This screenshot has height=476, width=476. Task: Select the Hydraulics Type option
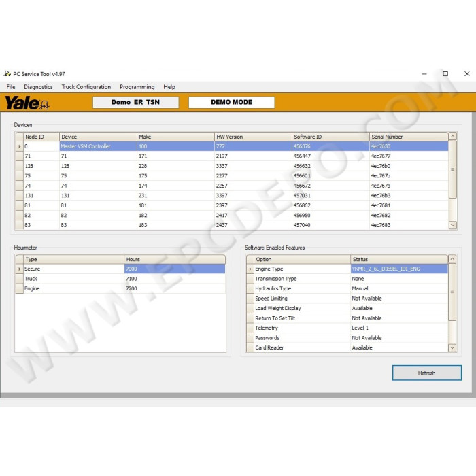302,289
